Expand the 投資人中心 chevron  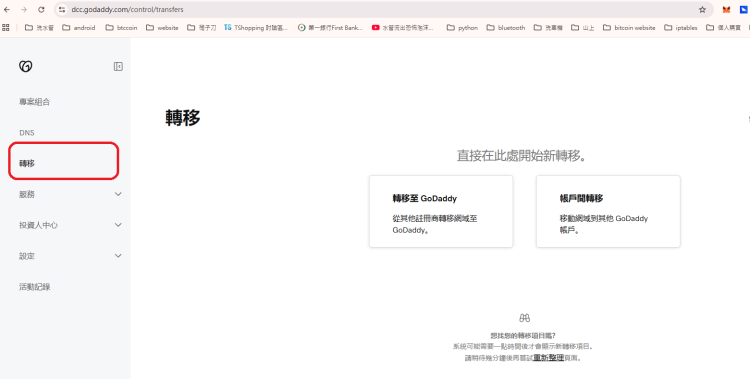click(118, 225)
